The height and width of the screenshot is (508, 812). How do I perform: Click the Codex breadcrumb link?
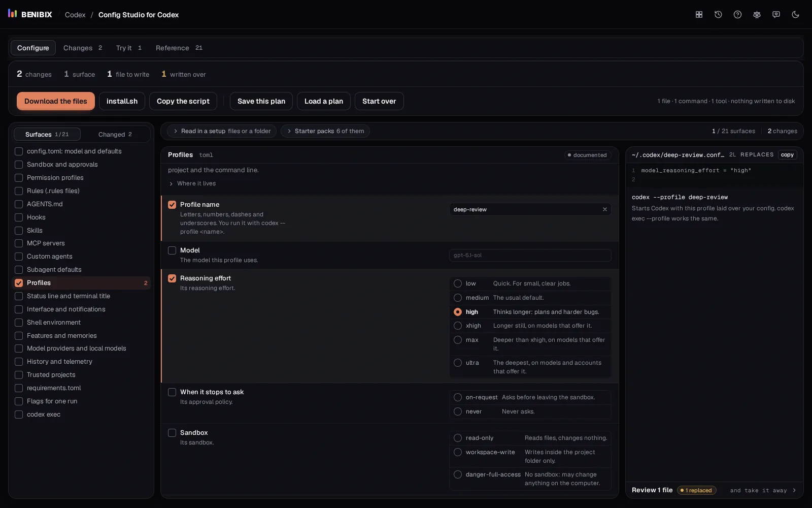(x=75, y=15)
